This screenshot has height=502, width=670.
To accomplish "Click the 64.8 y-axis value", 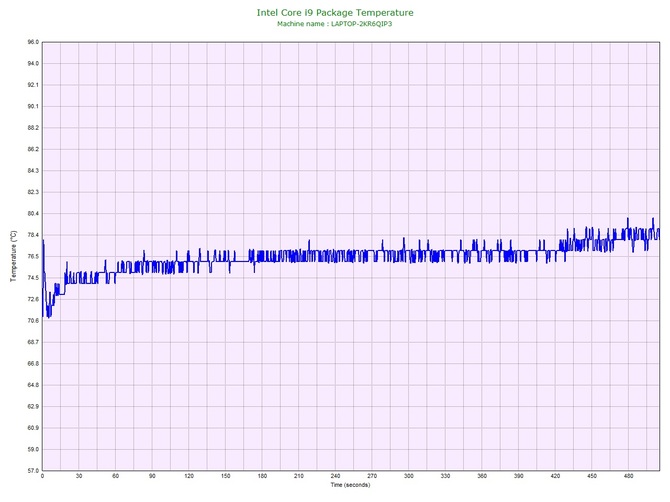I will pyautogui.click(x=33, y=385).
